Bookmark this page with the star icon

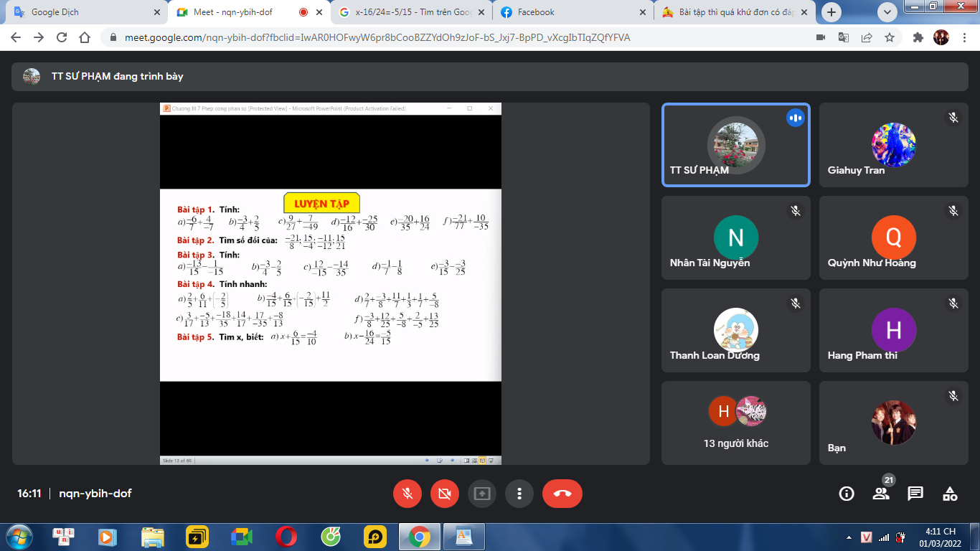[890, 37]
